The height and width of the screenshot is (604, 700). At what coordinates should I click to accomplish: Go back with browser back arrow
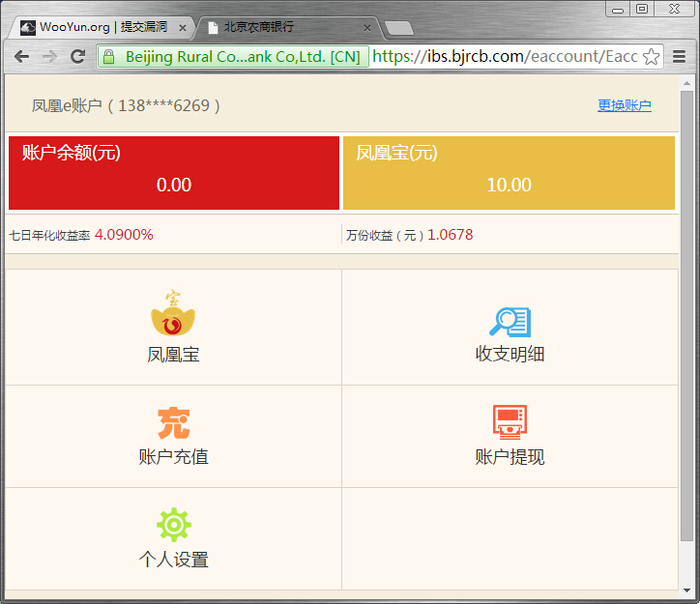tap(21, 57)
